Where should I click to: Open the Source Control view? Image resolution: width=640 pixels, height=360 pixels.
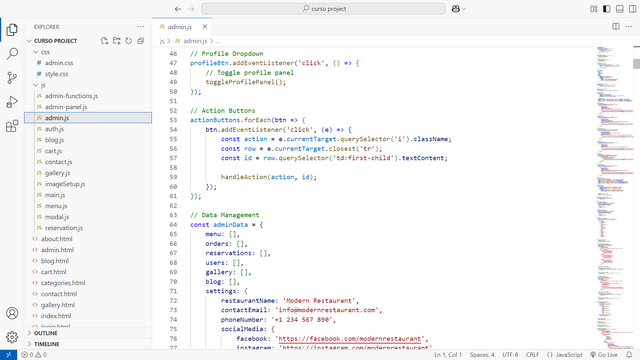coord(12,78)
